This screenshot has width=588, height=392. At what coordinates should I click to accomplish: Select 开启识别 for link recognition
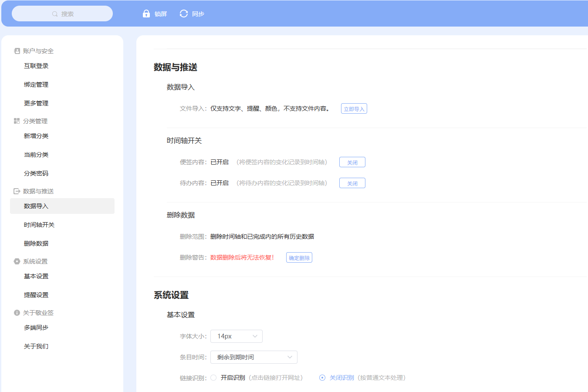click(213, 378)
